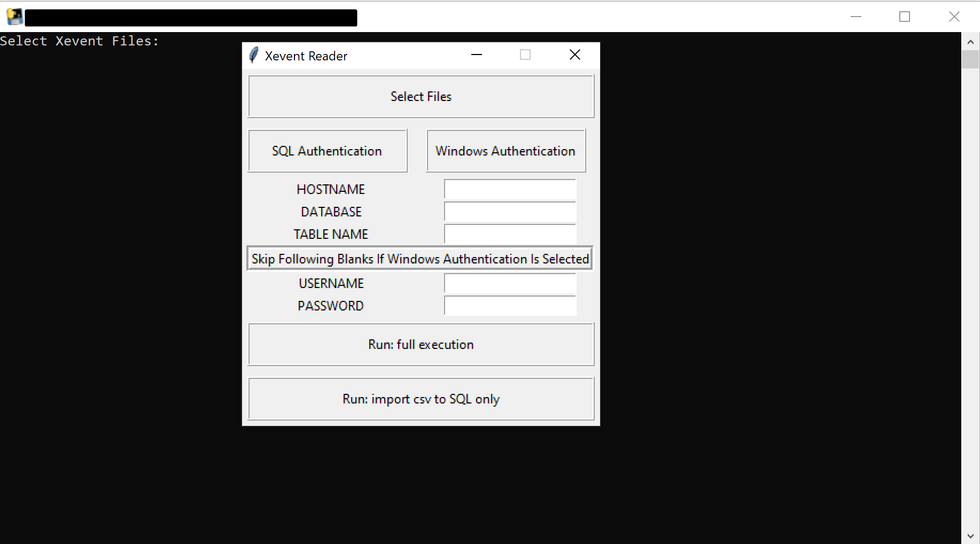The image size is (980, 544).
Task: Click the PASSWORD entry box
Action: click(x=510, y=306)
